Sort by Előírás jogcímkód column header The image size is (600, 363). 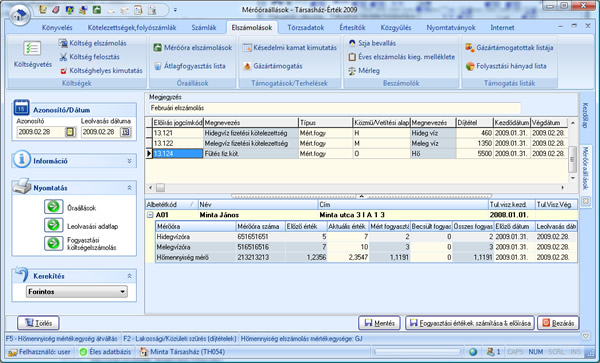[178, 123]
